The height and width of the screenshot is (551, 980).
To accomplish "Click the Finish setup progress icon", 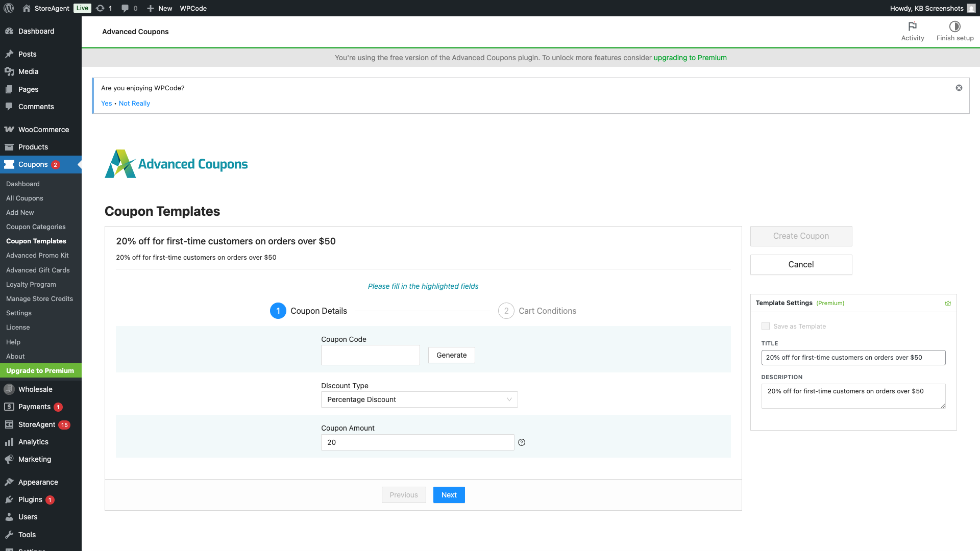I will [x=955, y=27].
